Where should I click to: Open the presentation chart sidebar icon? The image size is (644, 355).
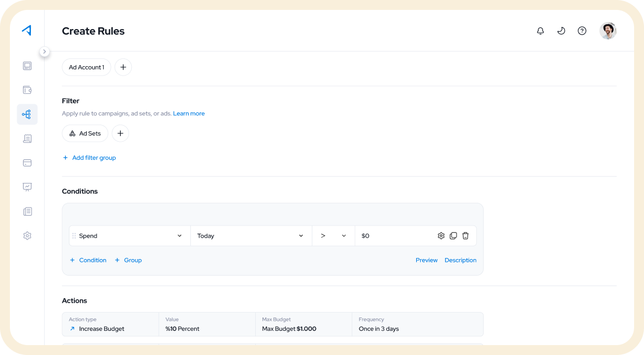point(27,187)
